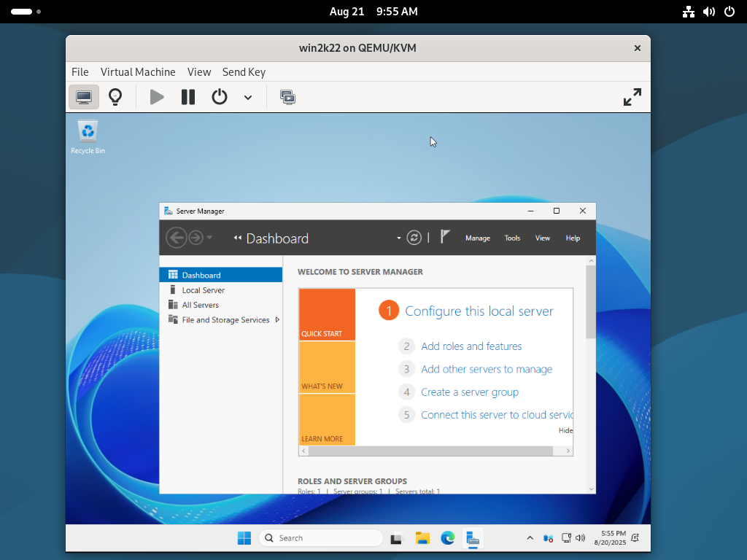Select Local Server in the sidebar
Image resolution: width=747 pixels, height=560 pixels.
click(x=204, y=290)
